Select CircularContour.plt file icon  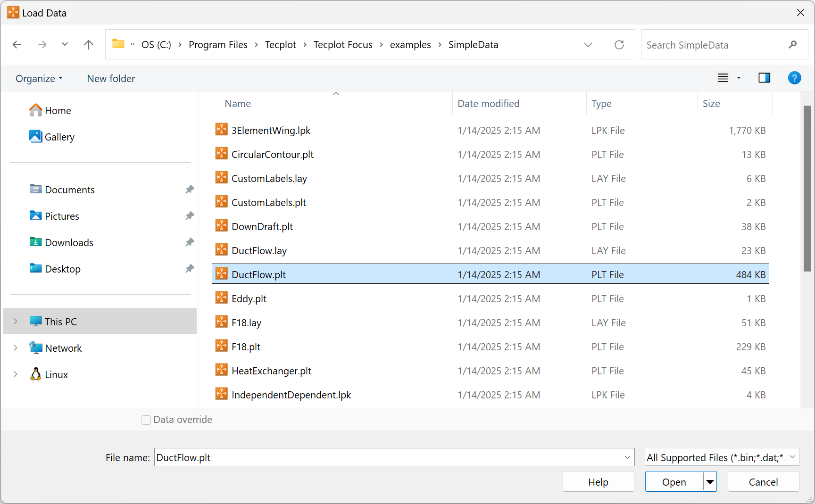(221, 153)
